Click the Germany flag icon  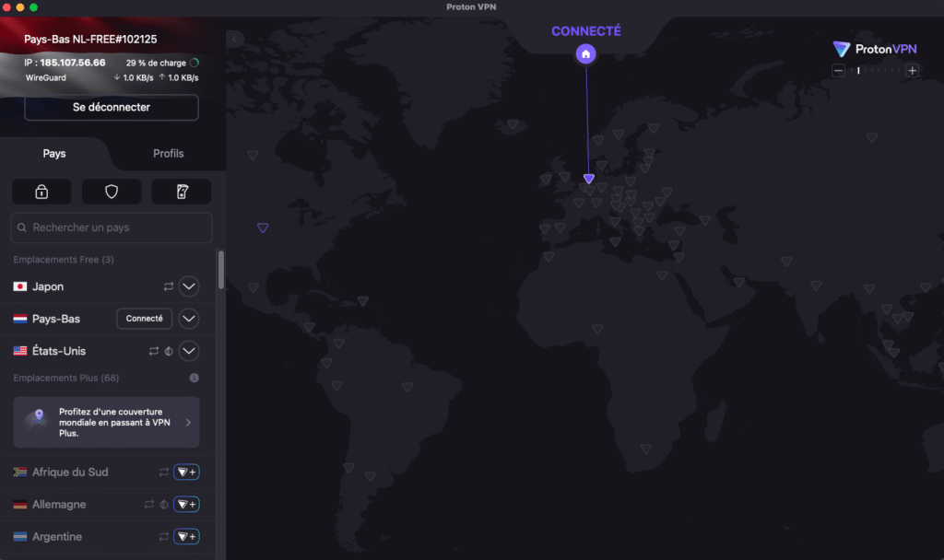click(x=20, y=504)
